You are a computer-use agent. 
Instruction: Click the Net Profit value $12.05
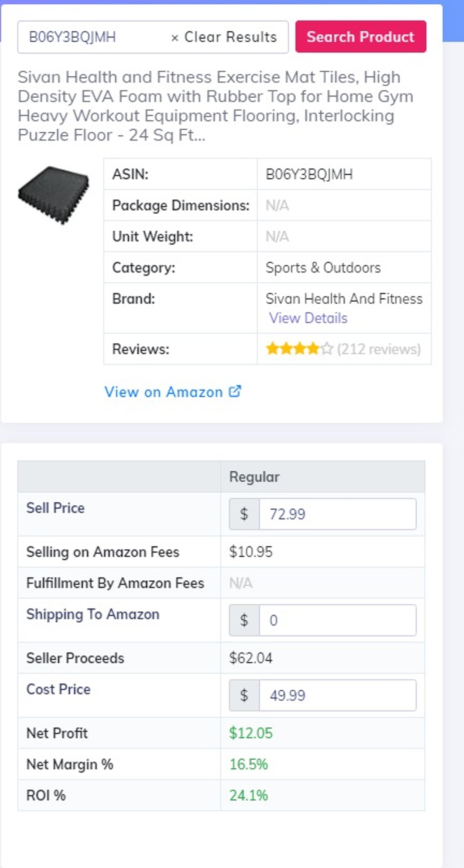point(250,733)
